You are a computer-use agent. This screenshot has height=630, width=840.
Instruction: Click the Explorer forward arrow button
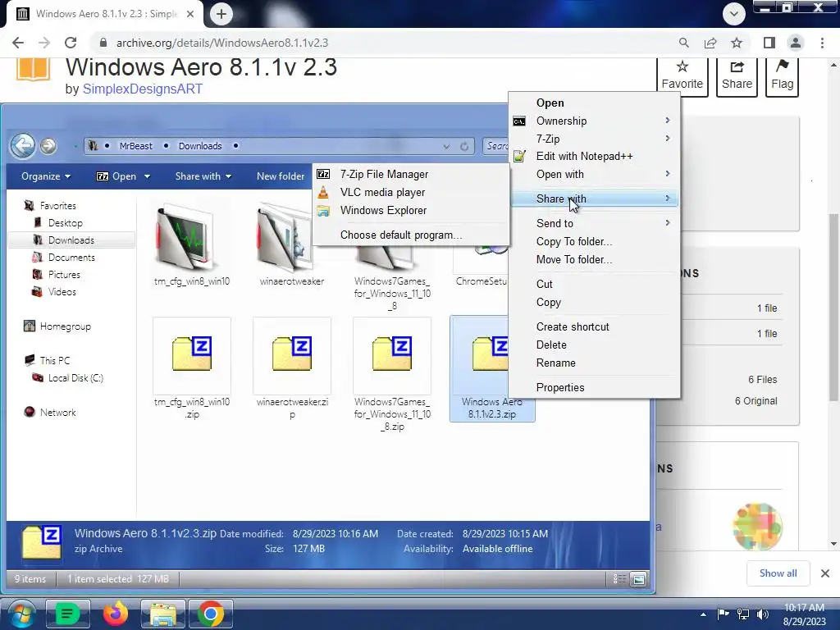pos(48,146)
